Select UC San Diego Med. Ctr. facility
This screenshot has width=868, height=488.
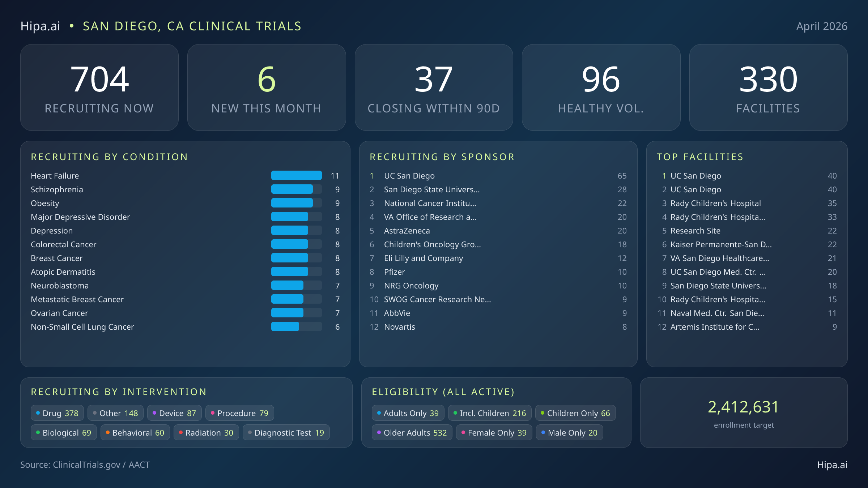tap(747, 272)
